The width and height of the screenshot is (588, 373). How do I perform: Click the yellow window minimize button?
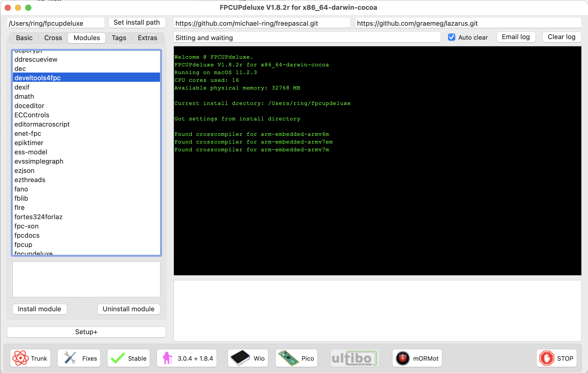18,8
